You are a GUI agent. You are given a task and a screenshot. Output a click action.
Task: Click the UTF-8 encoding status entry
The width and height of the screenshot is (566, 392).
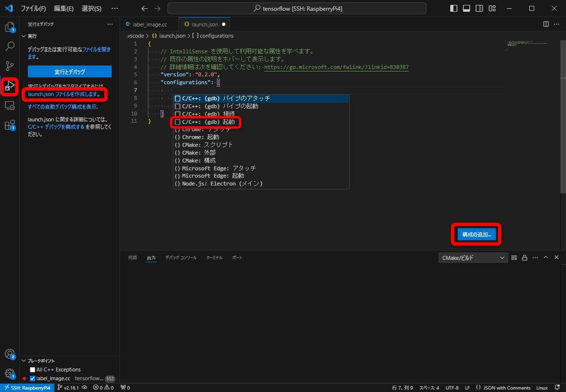pyautogui.click(x=452, y=388)
